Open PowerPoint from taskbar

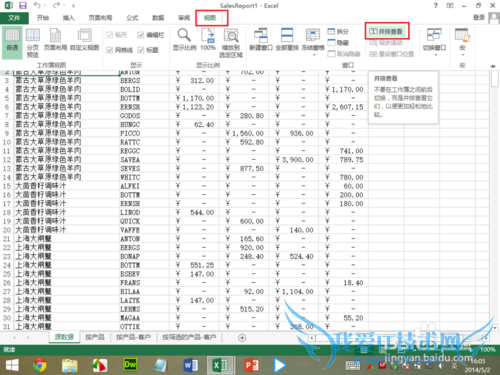click(251, 365)
